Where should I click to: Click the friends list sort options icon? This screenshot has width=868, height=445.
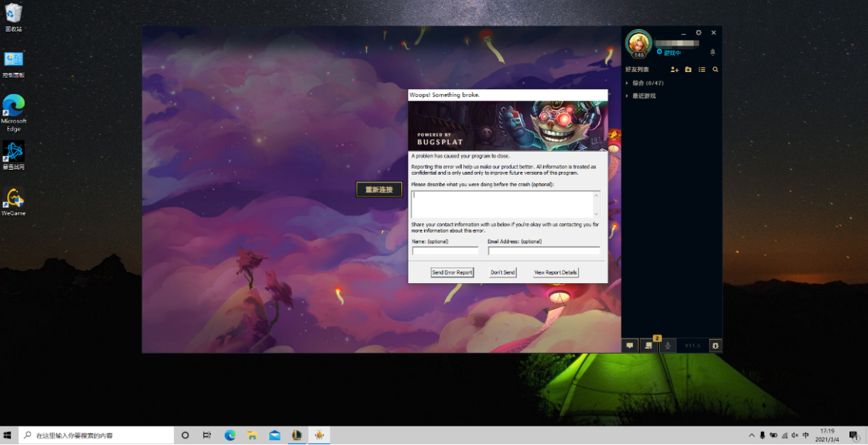point(702,70)
